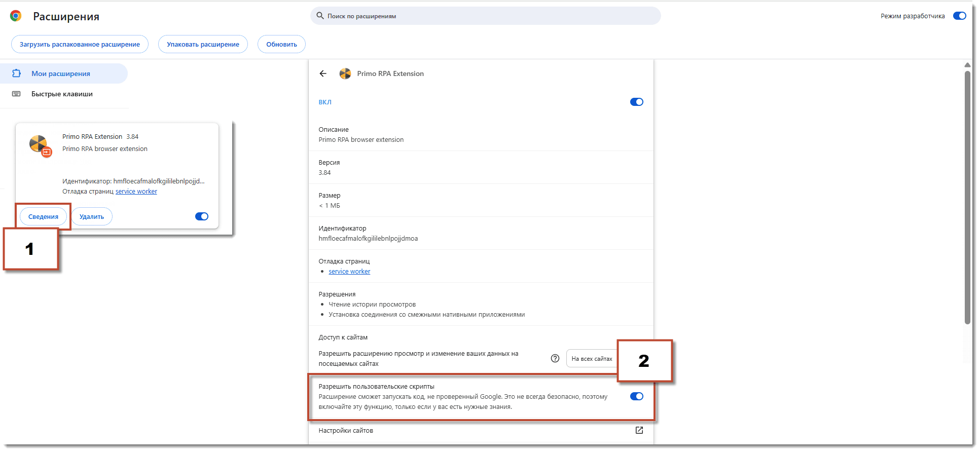Open service worker link in details panel
Screen dimensions: 980x452
coord(349,271)
